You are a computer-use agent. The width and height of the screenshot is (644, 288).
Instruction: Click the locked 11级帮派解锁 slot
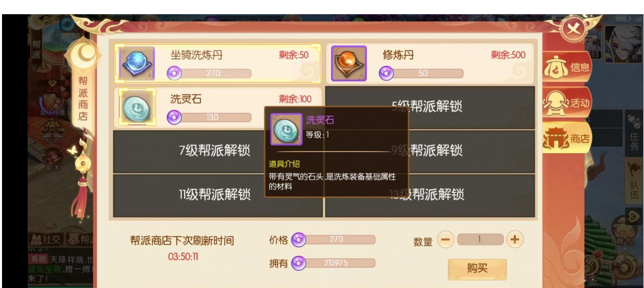click(217, 195)
